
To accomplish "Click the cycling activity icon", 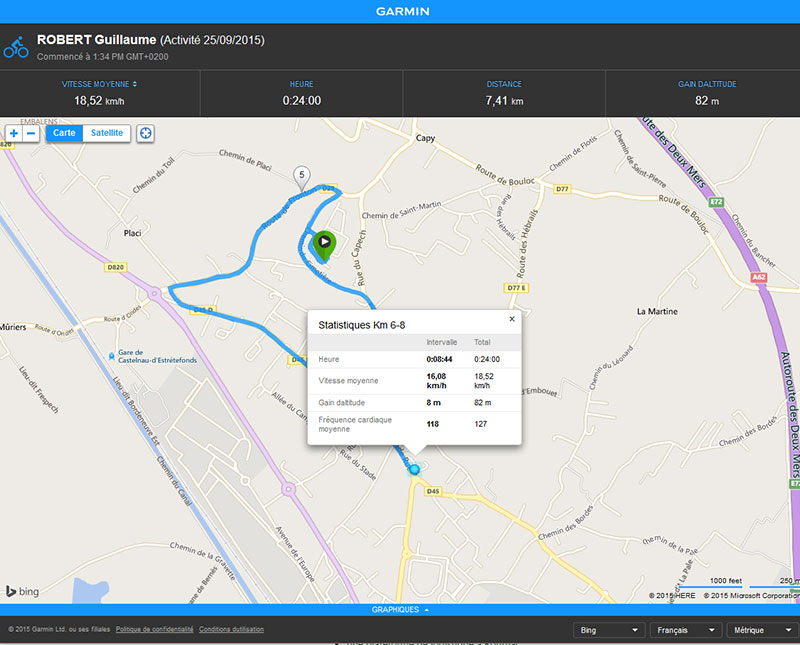I will click(16, 47).
